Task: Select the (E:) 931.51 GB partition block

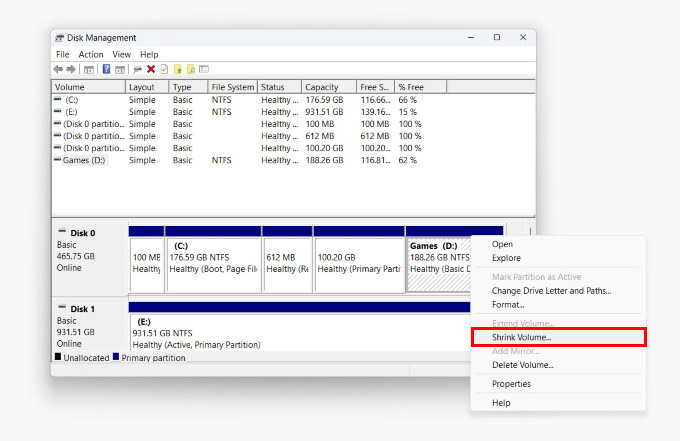Action: coord(300,326)
